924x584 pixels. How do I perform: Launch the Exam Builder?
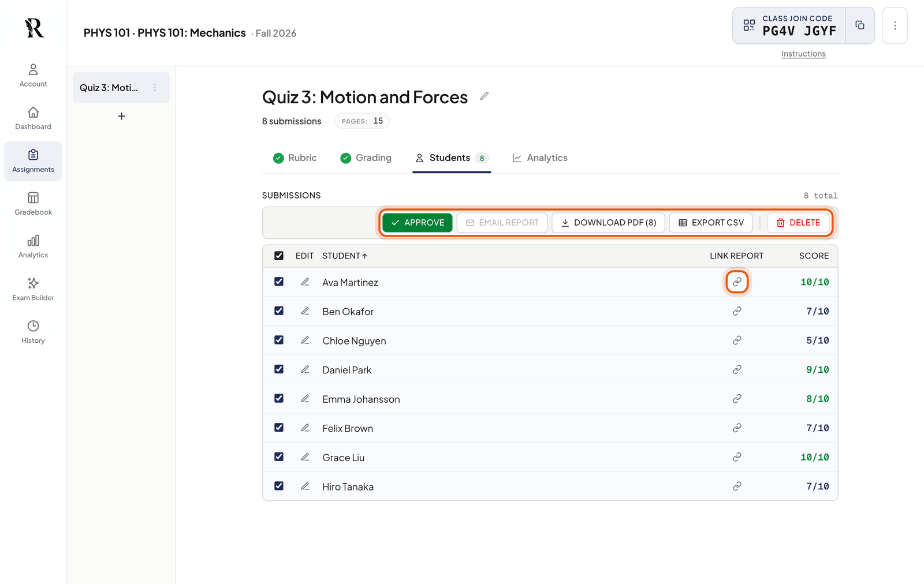(x=33, y=289)
